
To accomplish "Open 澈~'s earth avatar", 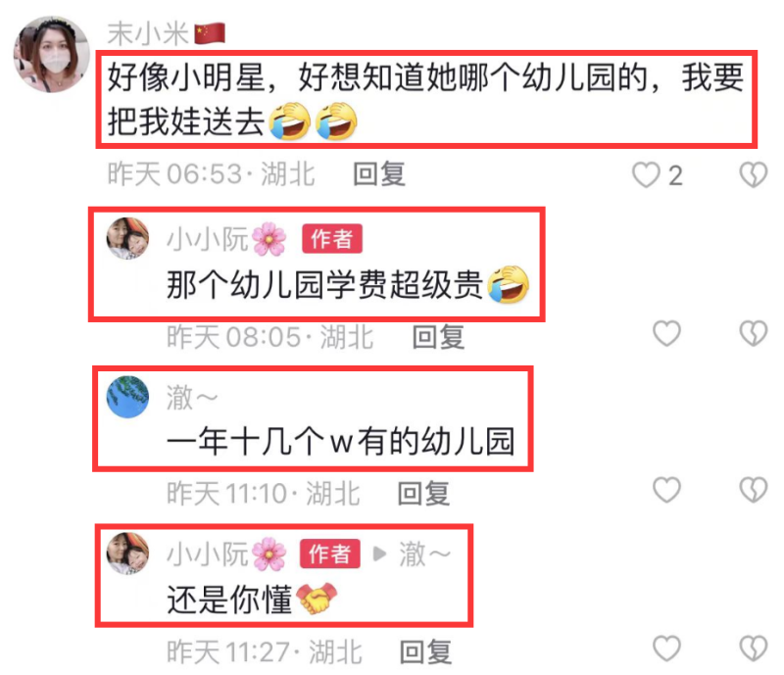I will coord(128,397).
